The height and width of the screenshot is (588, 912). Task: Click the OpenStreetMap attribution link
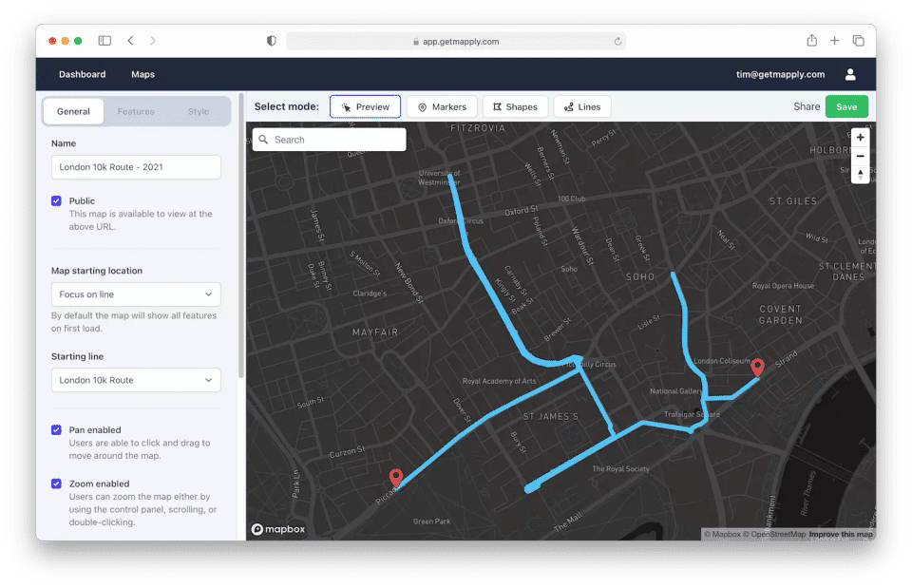coord(774,535)
